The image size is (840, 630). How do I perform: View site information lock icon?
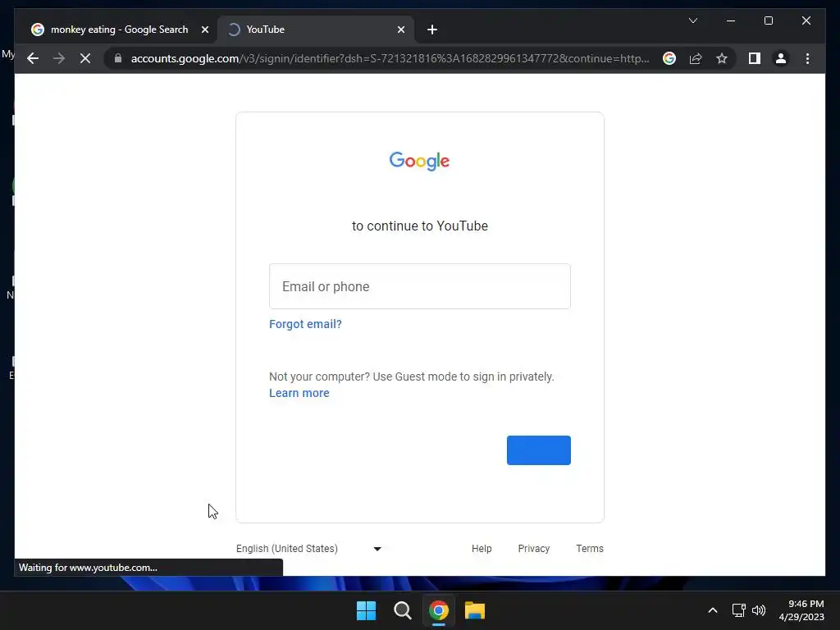point(118,58)
